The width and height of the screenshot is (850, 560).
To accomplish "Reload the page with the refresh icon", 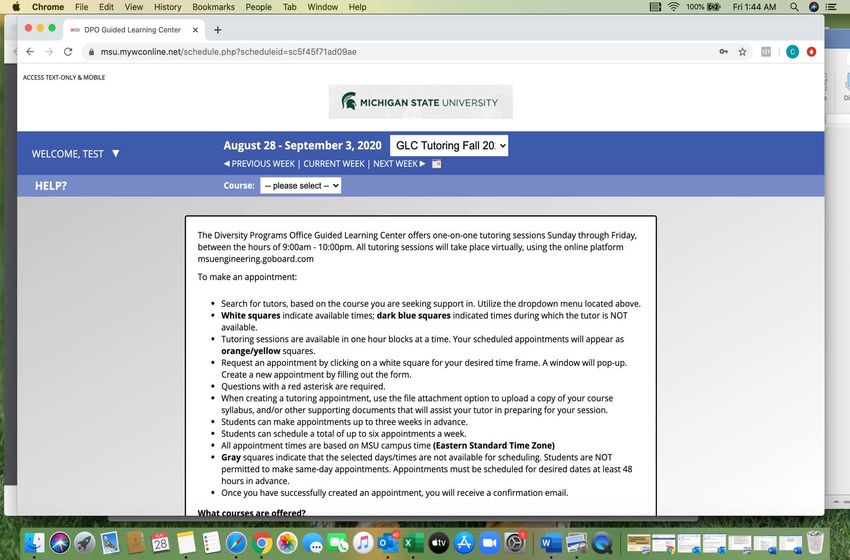I will point(68,52).
